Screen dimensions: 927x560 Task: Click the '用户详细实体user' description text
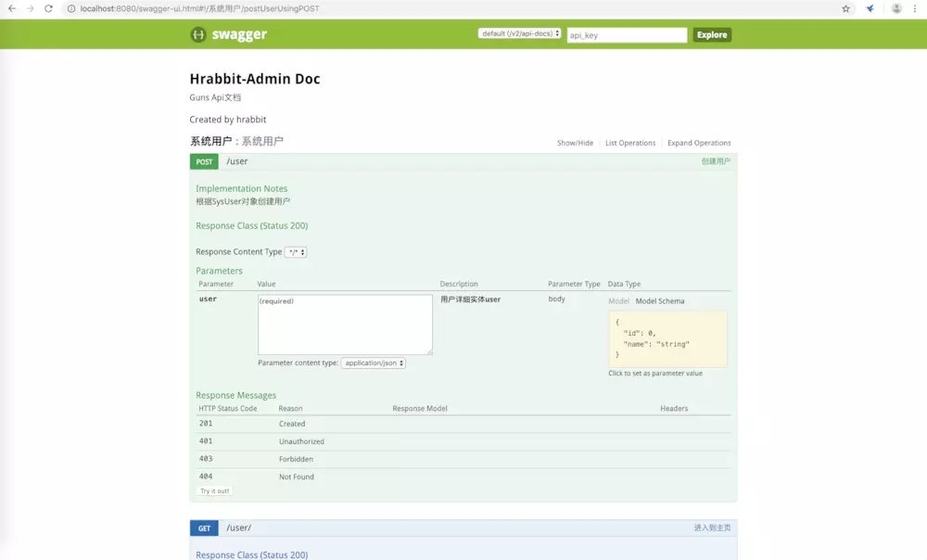pos(471,299)
